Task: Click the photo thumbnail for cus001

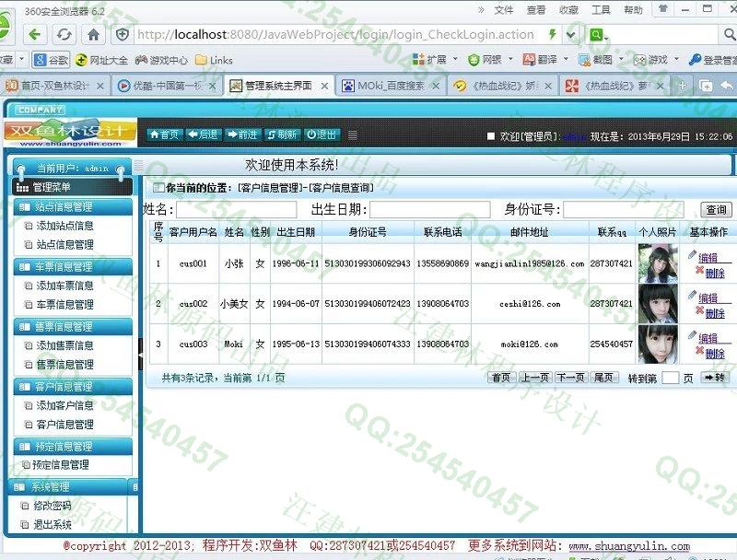Action: 658,263
